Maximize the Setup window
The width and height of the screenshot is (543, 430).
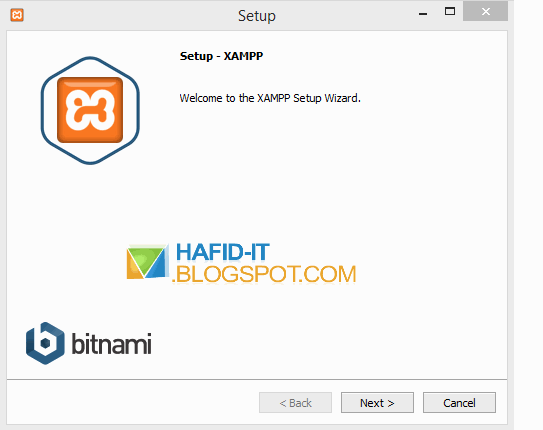[450, 12]
